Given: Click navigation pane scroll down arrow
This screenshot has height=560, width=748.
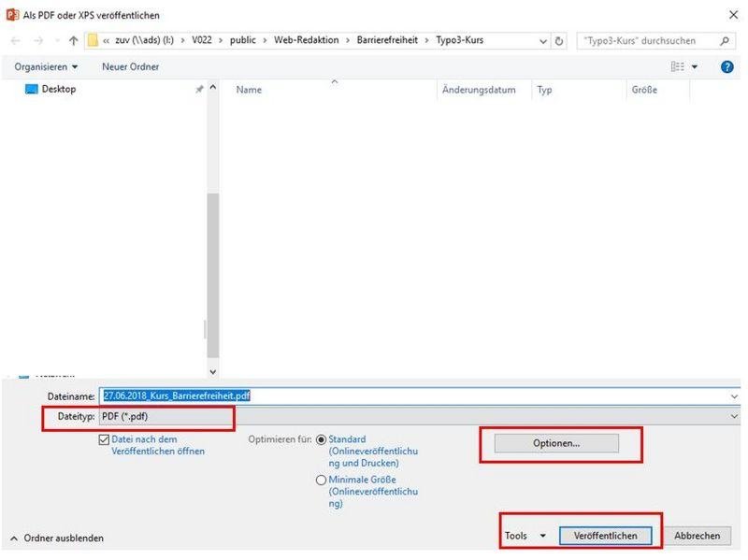Looking at the screenshot, I should [213, 372].
